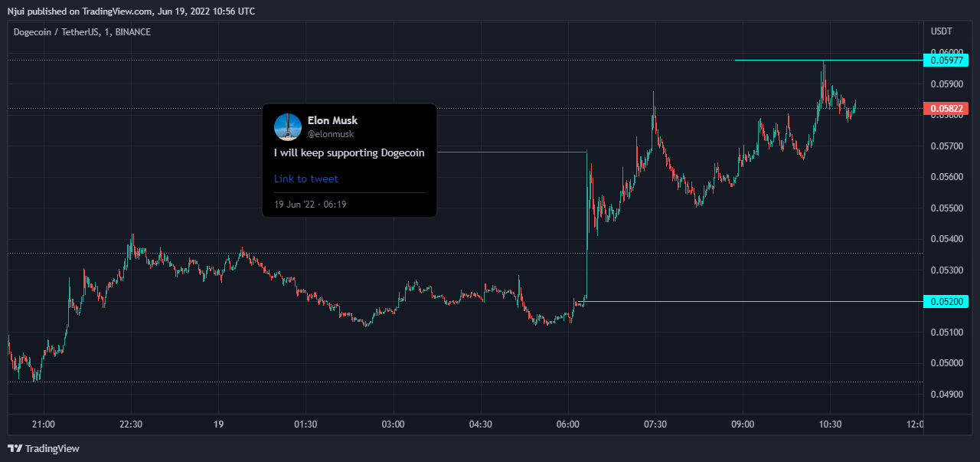The height and width of the screenshot is (462, 980).
Task: Select the 0.05977 cyan price label
Action: pyautogui.click(x=946, y=60)
